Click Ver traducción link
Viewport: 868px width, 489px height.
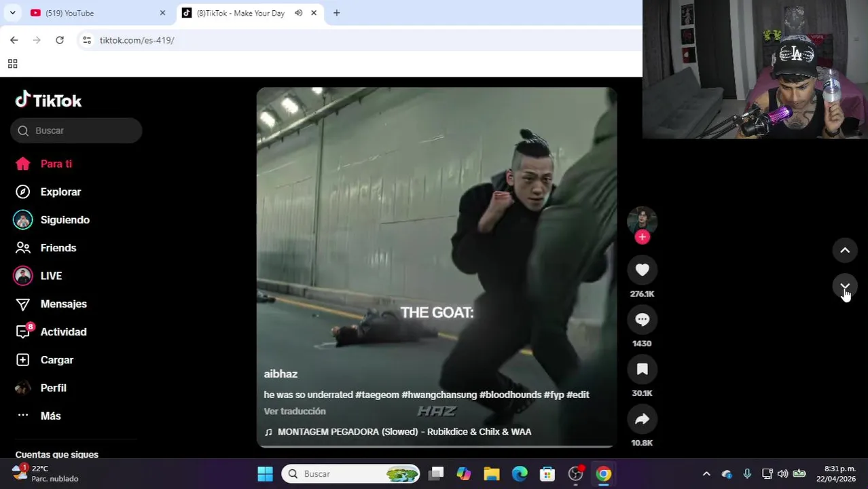[x=295, y=411]
